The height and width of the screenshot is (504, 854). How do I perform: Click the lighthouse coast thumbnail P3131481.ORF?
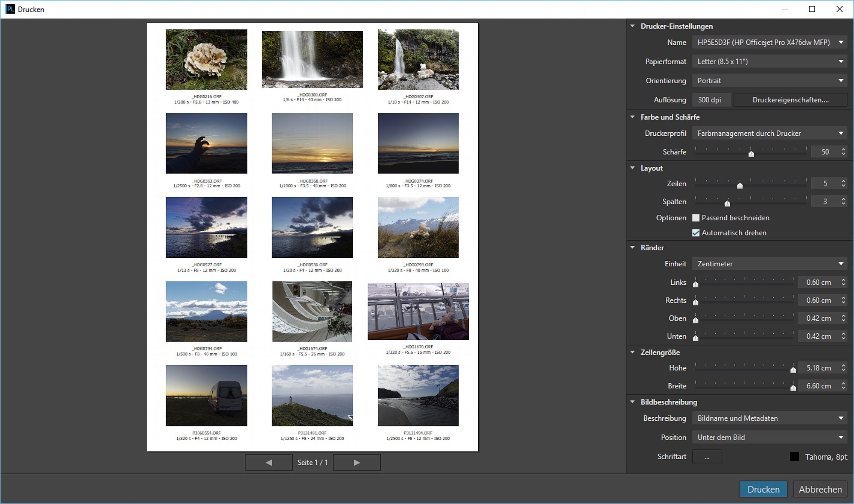click(312, 396)
